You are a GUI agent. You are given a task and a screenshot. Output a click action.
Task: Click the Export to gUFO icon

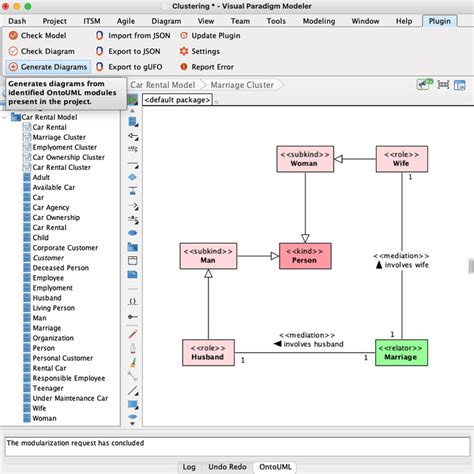(x=99, y=67)
